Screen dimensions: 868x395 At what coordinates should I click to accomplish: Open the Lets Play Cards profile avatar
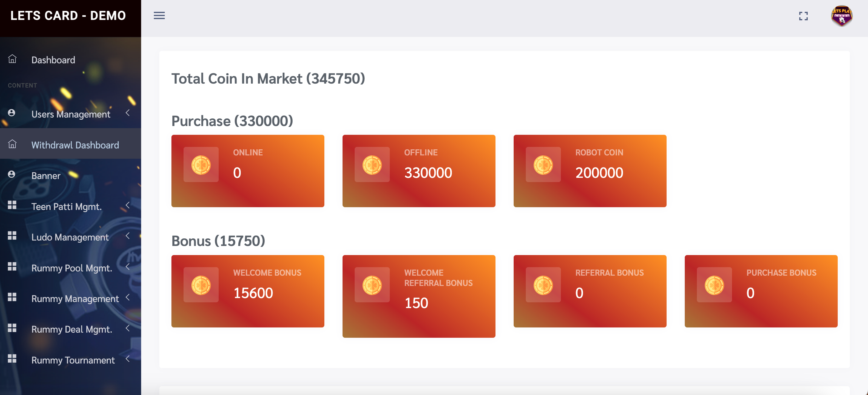[841, 16]
